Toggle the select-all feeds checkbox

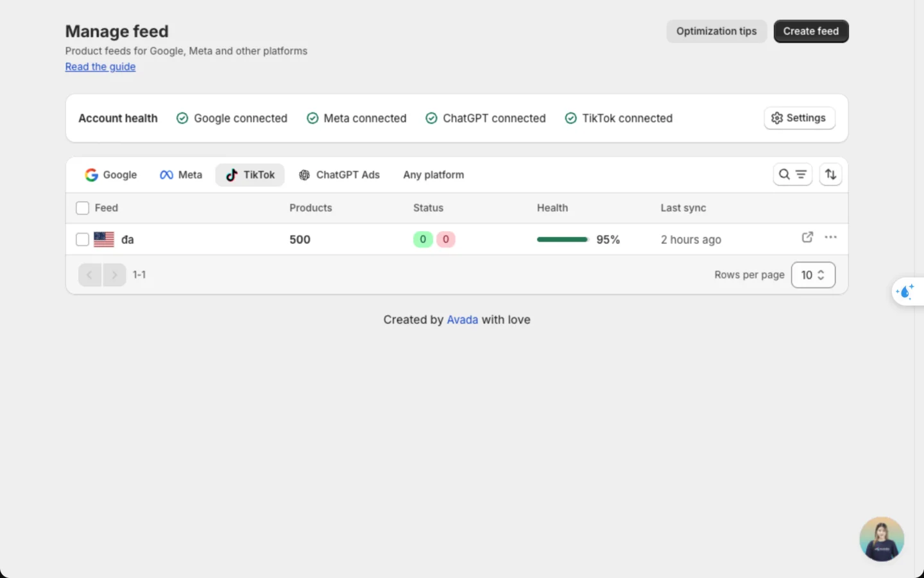point(82,208)
